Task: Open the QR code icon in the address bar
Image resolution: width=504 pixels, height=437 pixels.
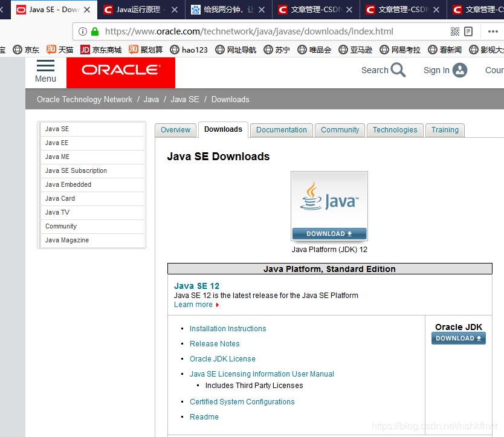Action: coord(455,31)
